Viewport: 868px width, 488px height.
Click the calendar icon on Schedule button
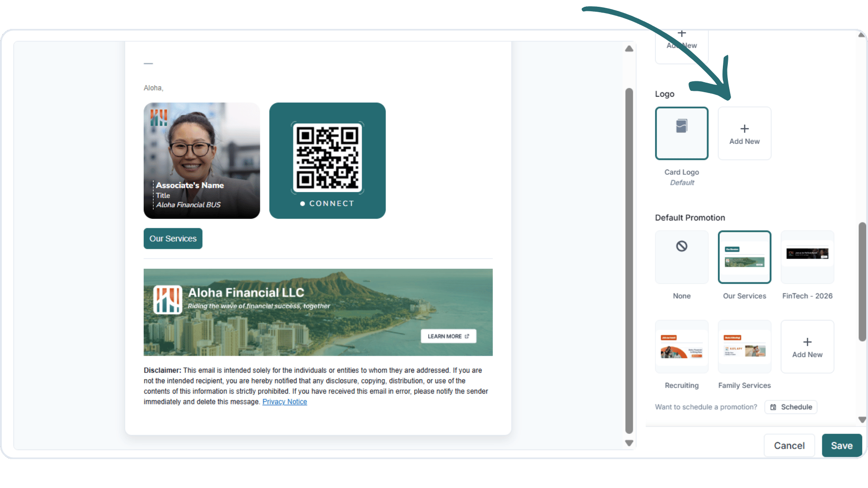coord(773,407)
